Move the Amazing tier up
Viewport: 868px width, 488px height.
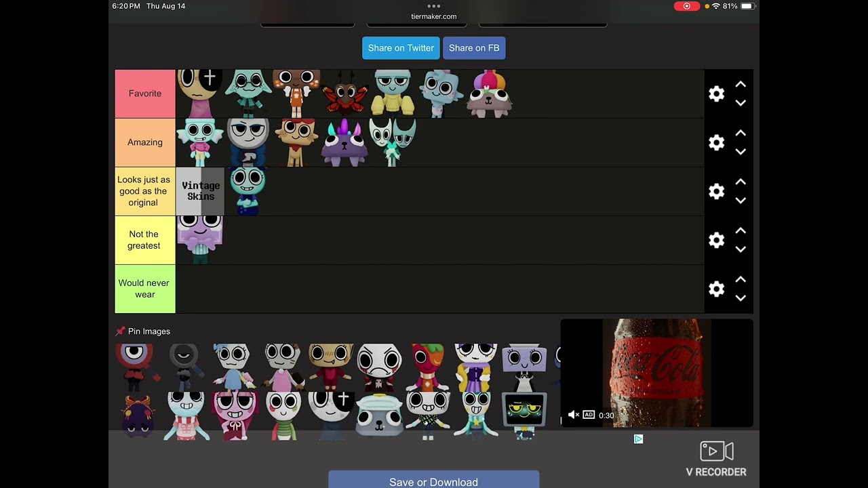741,133
